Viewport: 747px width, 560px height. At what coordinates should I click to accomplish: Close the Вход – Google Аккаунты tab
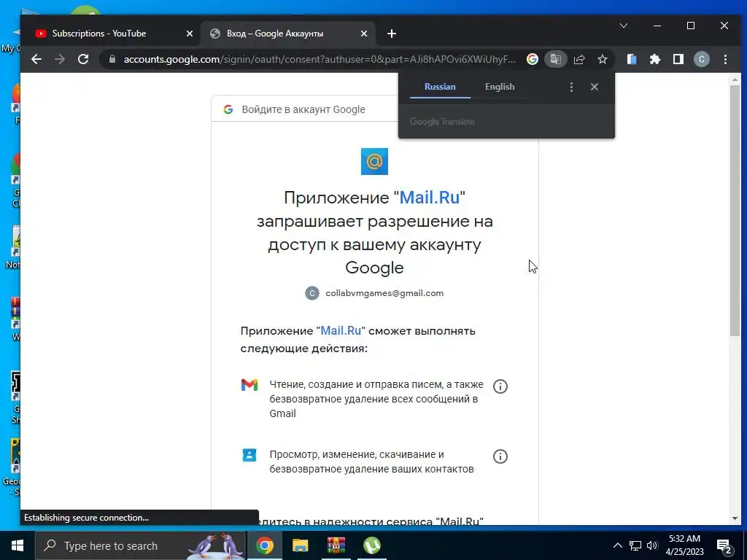[364, 34]
